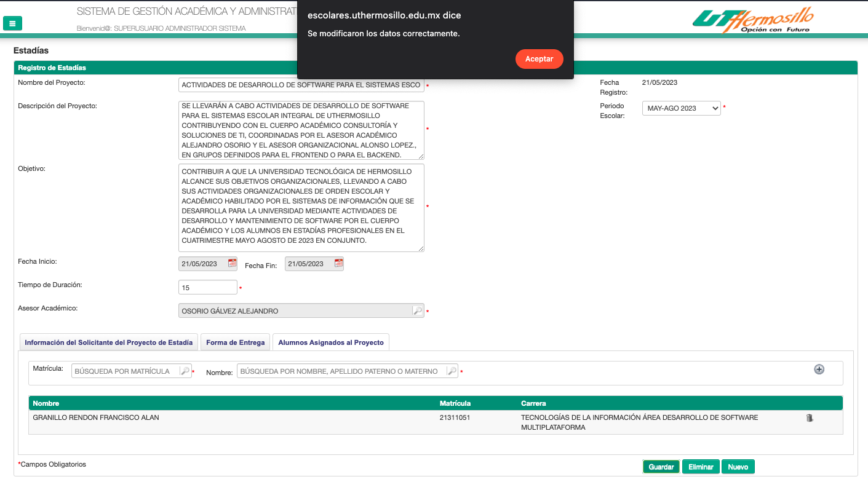The width and height of the screenshot is (868, 482).
Task: Select Alumnos Asignados al Proyecto tab
Action: coord(331,342)
